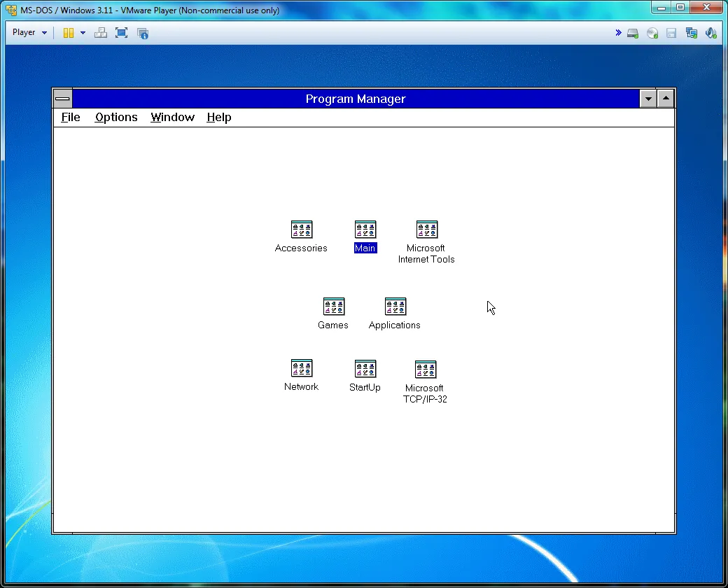
Task: Open the Window menu
Action: point(172,117)
